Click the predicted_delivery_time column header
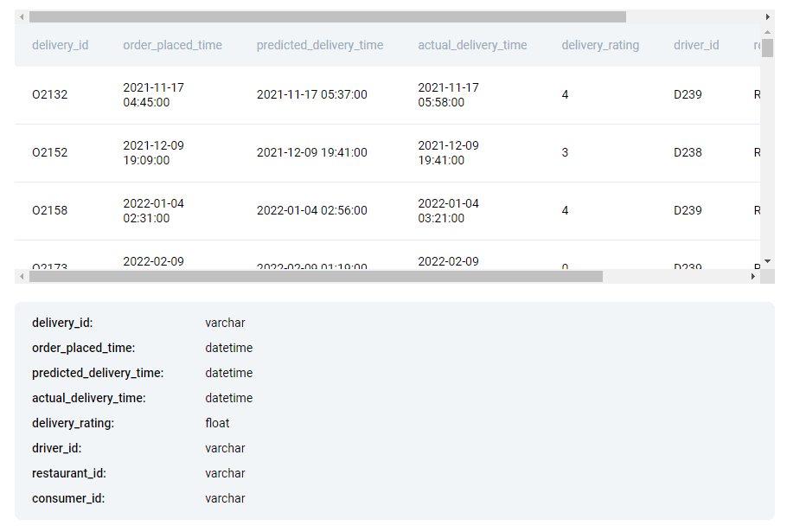Image resolution: width=787 pixels, height=532 pixels. [319, 45]
